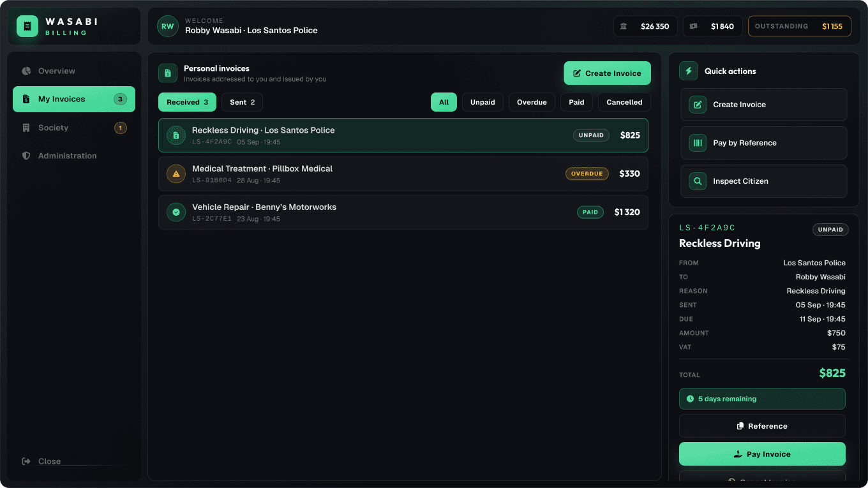
Task: Click the paid checkmark icon on Vehicle Repair
Action: (x=176, y=212)
